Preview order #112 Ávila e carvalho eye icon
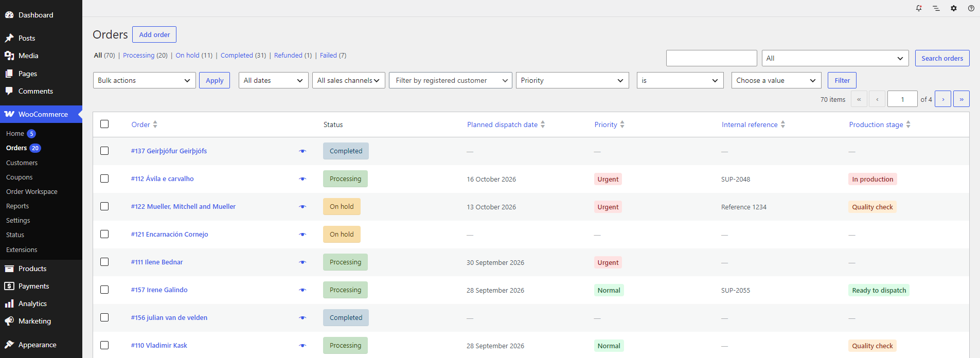Screen dimensions: 980x358 coord(302,179)
